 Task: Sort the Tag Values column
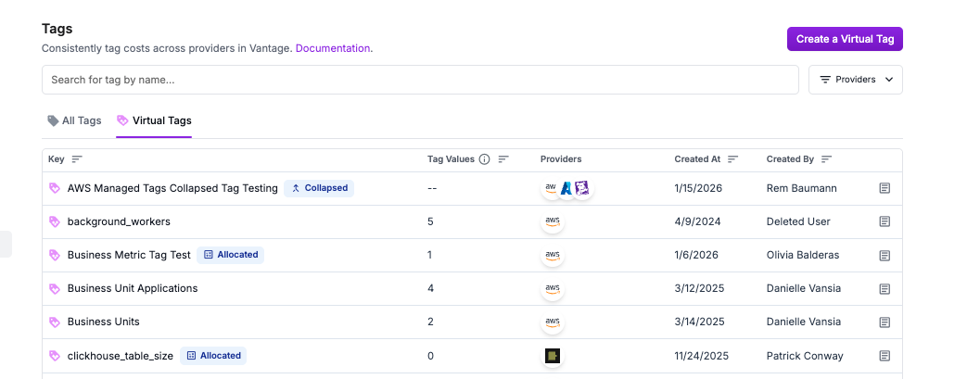click(503, 159)
